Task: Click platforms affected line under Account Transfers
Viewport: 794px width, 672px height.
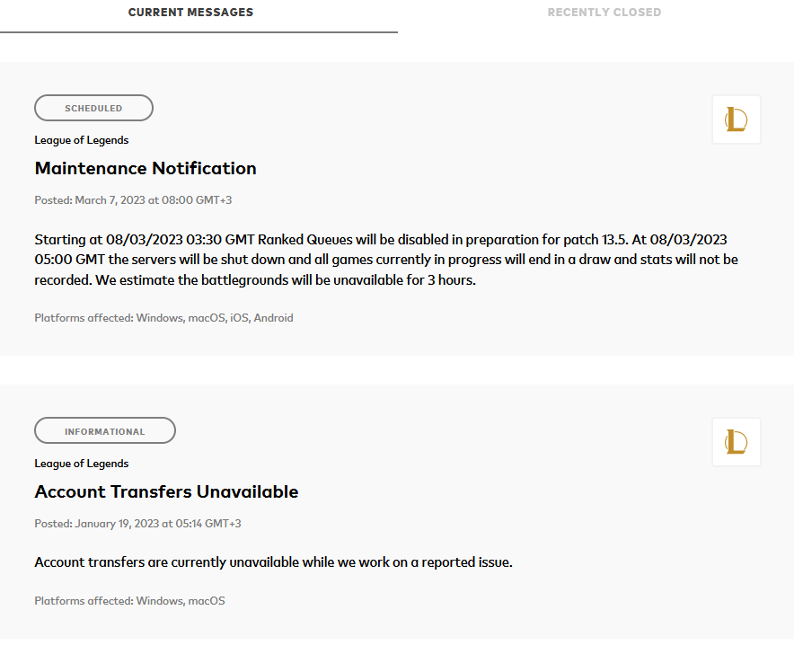Action: point(129,601)
